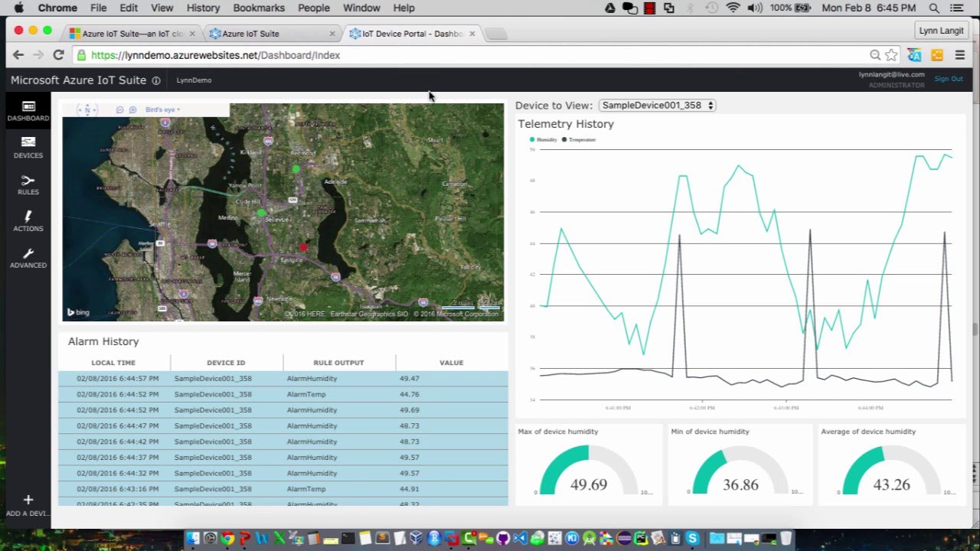
Task: Zoom out on the Bing map
Action: (x=120, y=110)
